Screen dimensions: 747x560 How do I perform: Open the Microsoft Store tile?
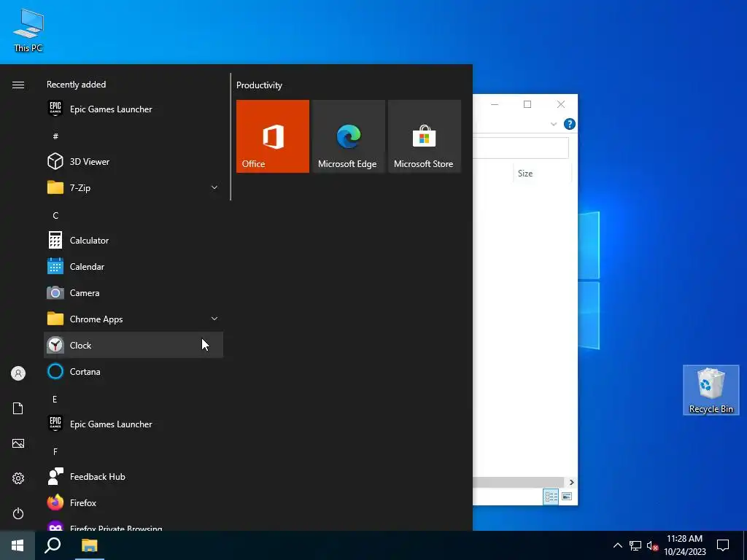tap(425, 136)
